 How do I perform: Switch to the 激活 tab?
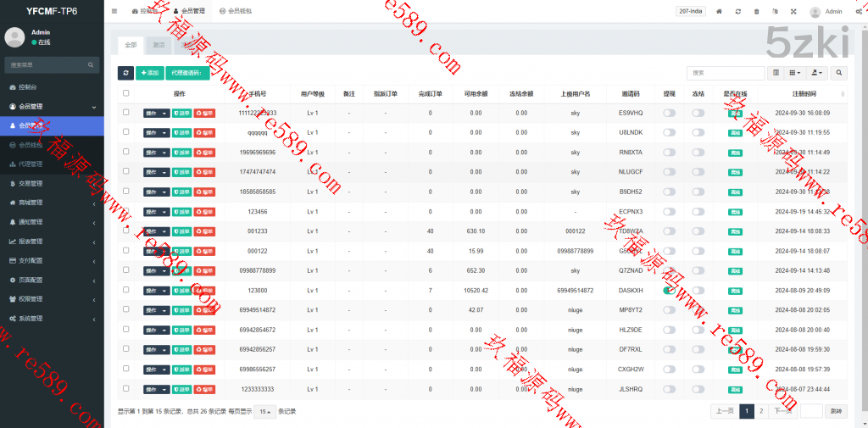pos(159,45)
